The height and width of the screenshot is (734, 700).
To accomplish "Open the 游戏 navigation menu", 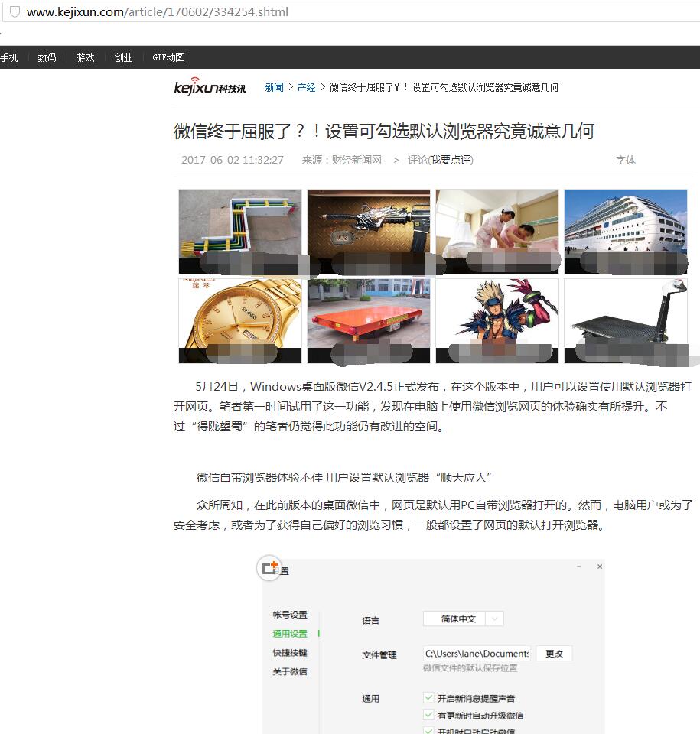I will [85, 57].
